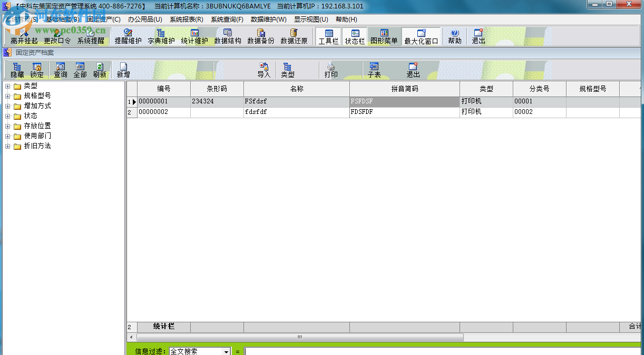Click the scrollbar left arrow
The image size is (644, 355).
tap(131, 338)
